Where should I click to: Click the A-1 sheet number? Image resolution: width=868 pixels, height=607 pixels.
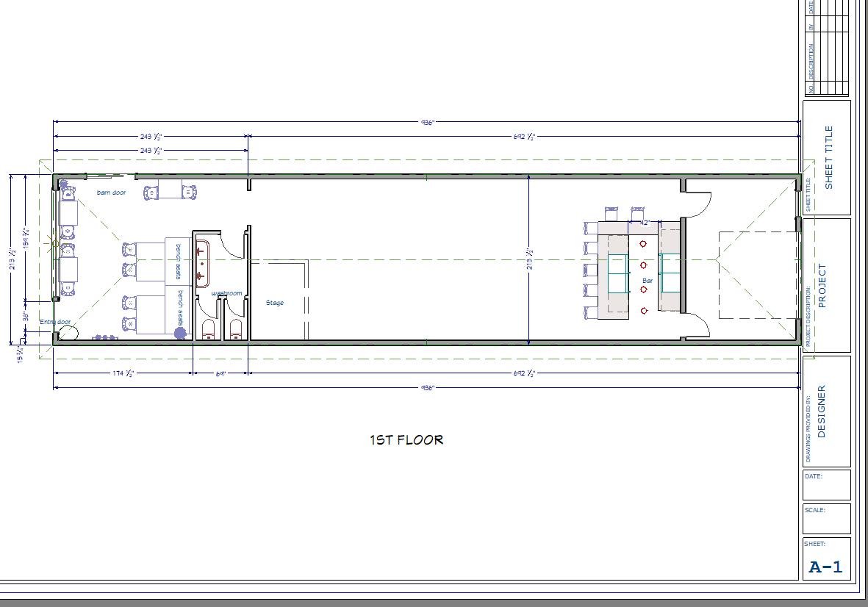point(825,567)
